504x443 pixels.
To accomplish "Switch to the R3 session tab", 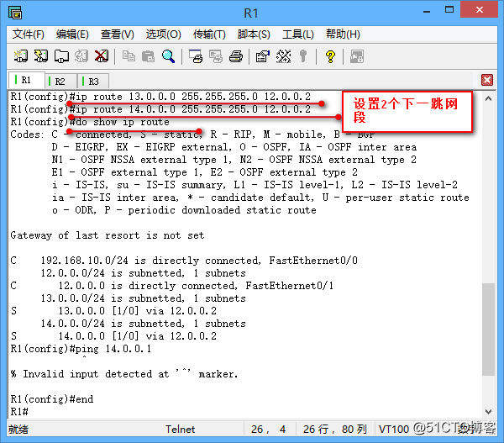I will (x=93, y=82).
